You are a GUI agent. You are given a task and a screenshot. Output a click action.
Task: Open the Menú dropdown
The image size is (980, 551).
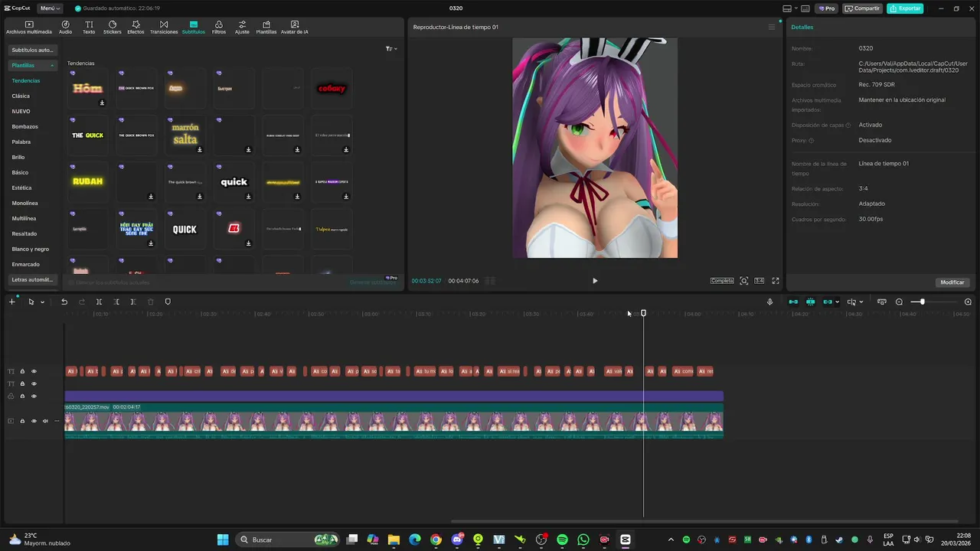pos(50,8)
